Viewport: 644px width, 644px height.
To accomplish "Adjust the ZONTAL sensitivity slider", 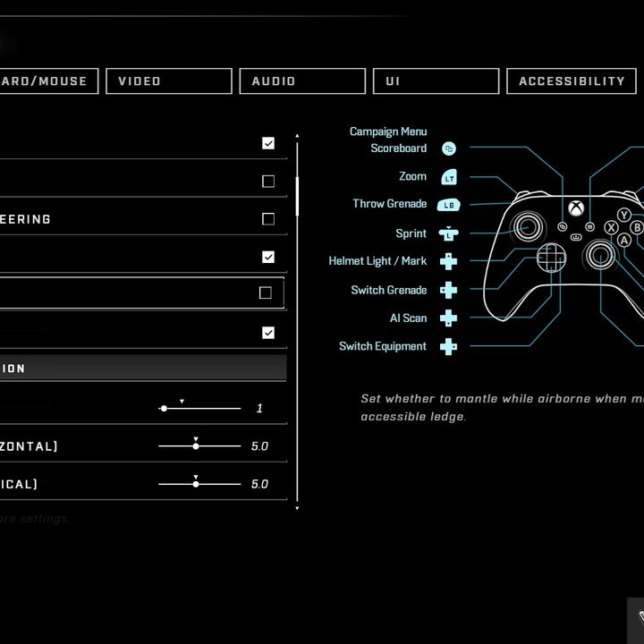I will point(200,446).
